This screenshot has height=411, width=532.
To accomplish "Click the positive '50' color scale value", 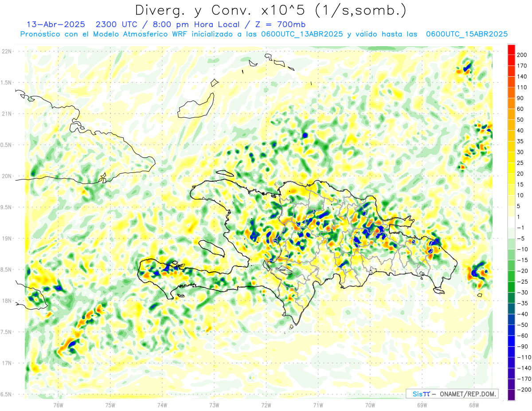I will point(520,120).
